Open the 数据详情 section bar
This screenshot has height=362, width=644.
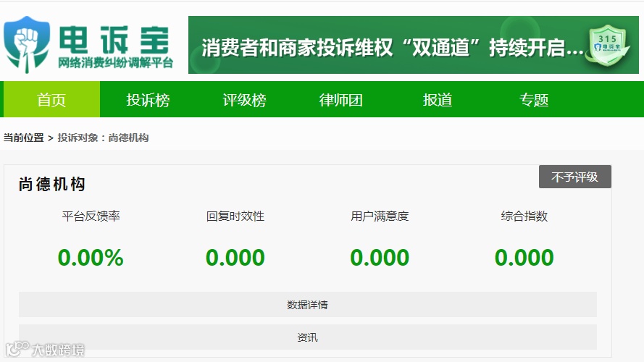308,305
